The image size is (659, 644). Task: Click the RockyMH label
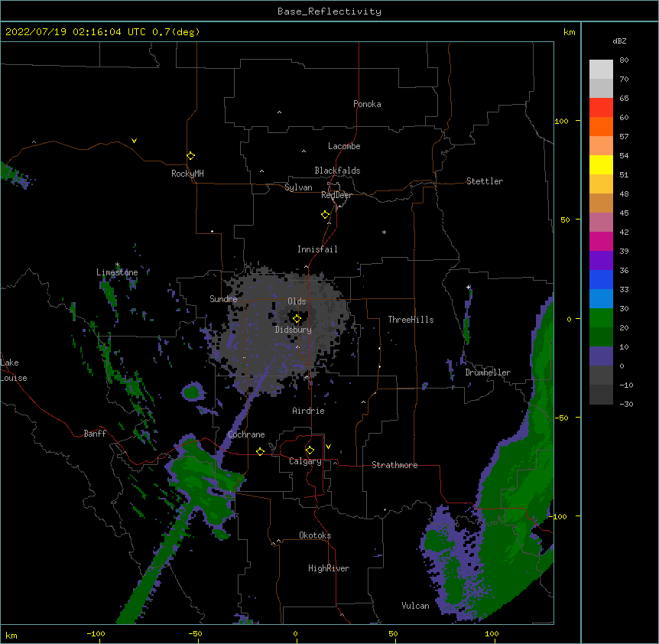(x=187, y=174)
